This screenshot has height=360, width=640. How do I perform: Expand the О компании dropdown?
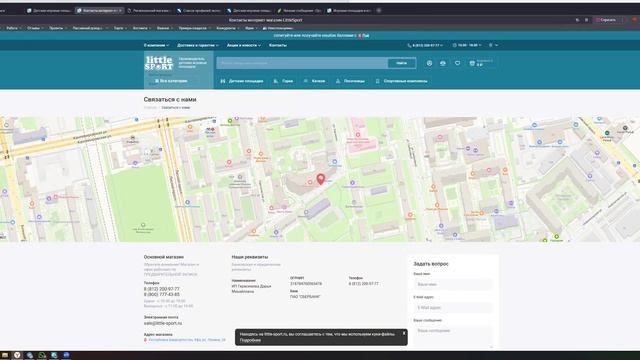point(156,45)
